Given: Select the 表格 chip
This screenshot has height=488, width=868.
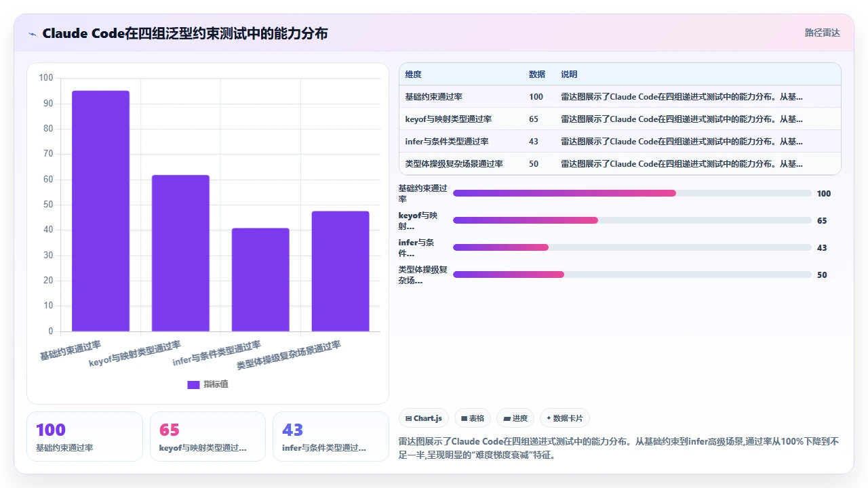Looking at the screenshot, I should pos(472,418).
